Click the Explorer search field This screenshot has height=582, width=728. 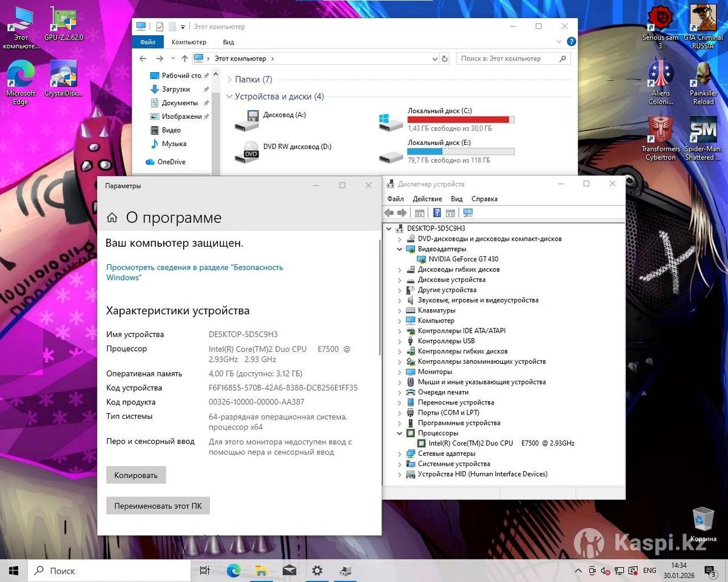coord(508,59)
